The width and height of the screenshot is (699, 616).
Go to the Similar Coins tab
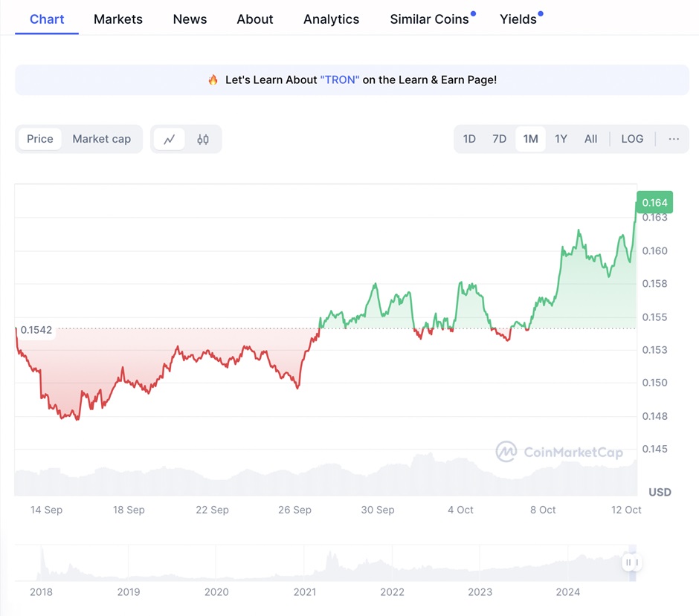coord(429,19)
